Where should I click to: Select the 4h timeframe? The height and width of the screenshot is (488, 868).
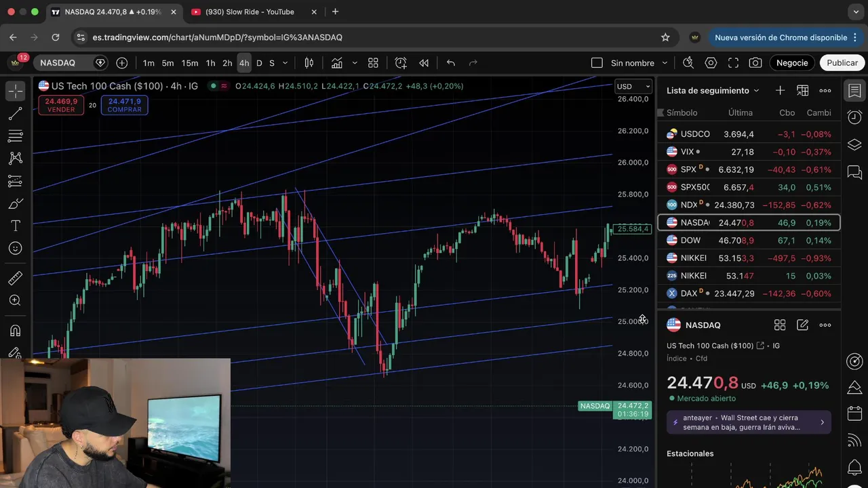[x=244, y=63]
